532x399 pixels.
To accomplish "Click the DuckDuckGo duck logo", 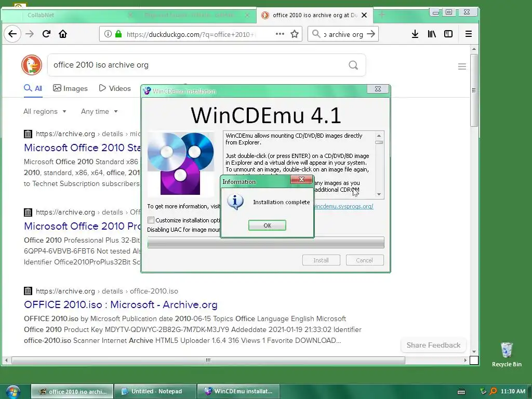I will click(32, 65).
